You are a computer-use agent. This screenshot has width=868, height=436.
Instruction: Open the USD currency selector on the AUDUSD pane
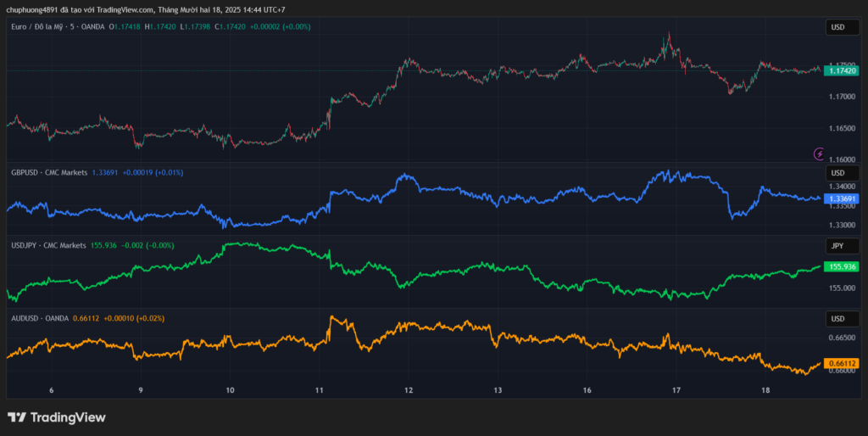point(837,319)
